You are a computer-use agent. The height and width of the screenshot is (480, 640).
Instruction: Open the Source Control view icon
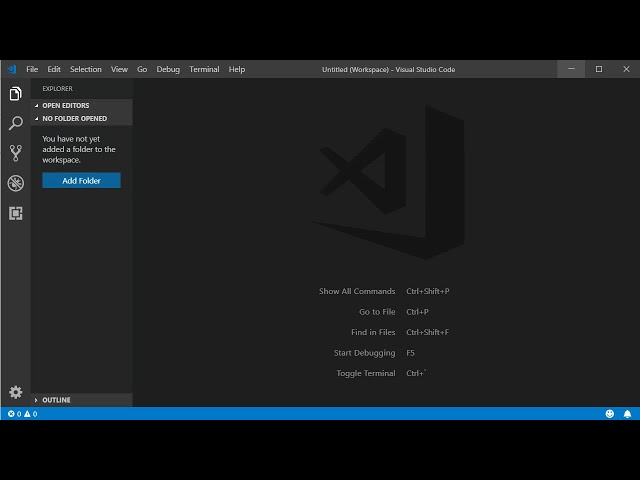16,153
